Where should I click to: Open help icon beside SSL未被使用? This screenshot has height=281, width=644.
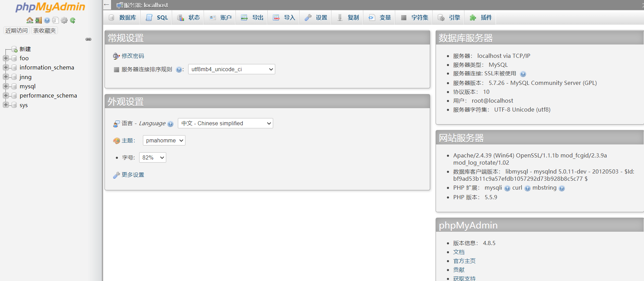click(523, 74)
